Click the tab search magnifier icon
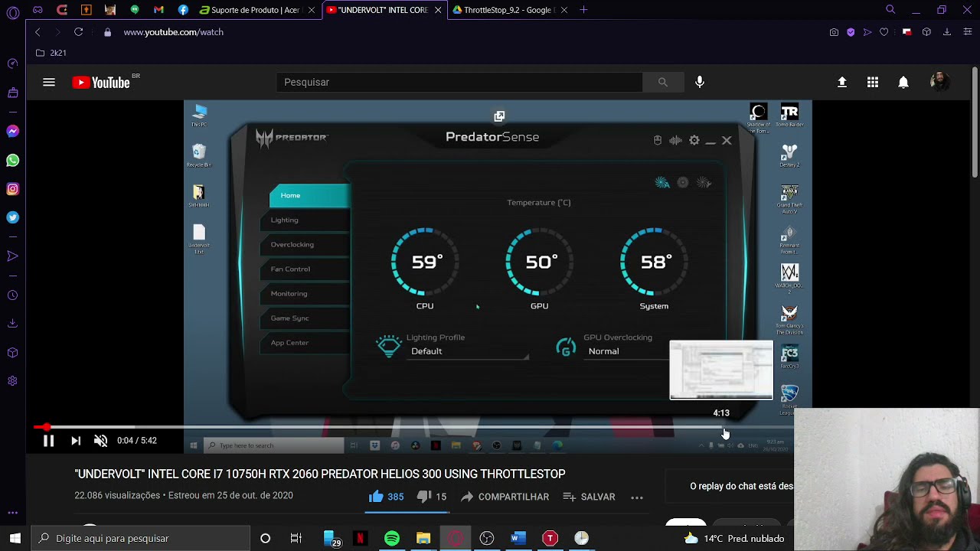 pos(890,10)
